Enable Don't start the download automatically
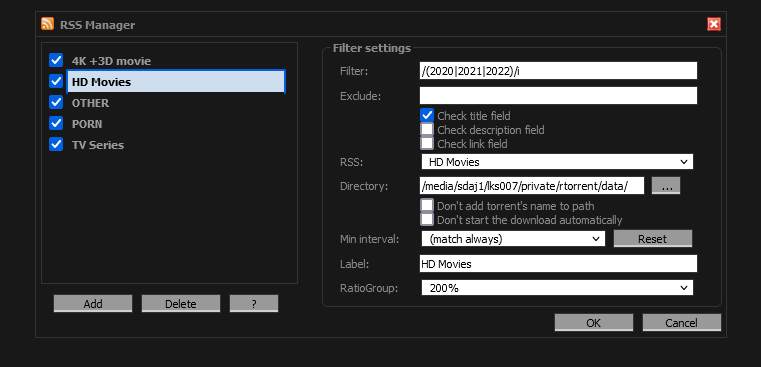761x367 pixels. pyautogui.click(x=427, y=219)
